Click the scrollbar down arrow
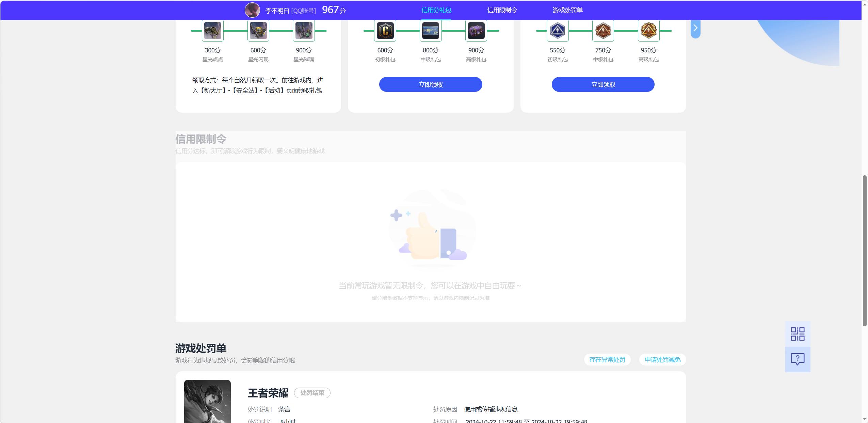The image size is (868, 423). (865, 419)
